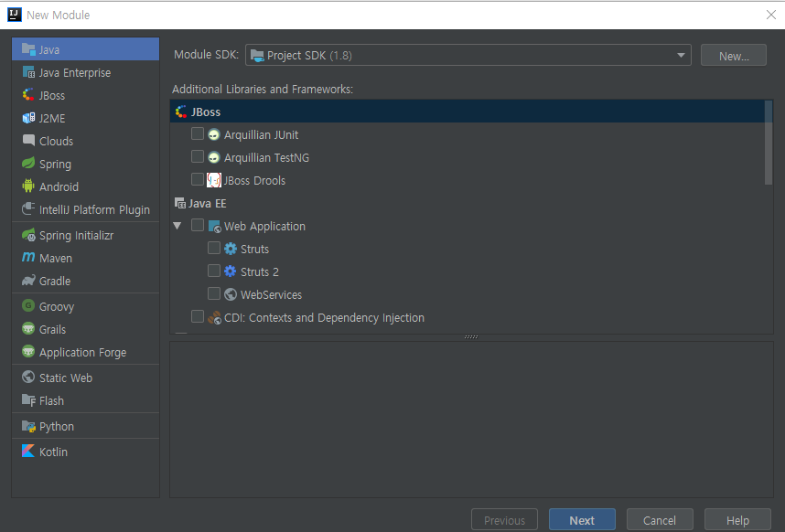Choose Spring Initializr label

(76, 236)
